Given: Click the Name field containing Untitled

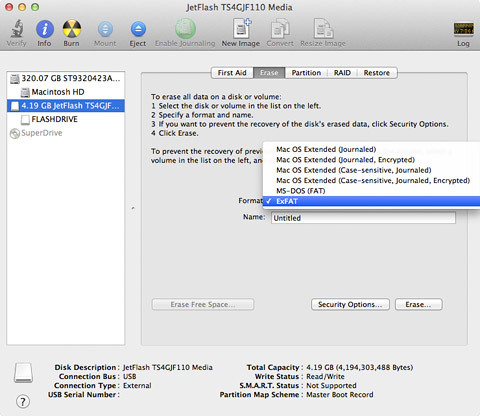Looking at the screenshot, I should coord(363,218).
